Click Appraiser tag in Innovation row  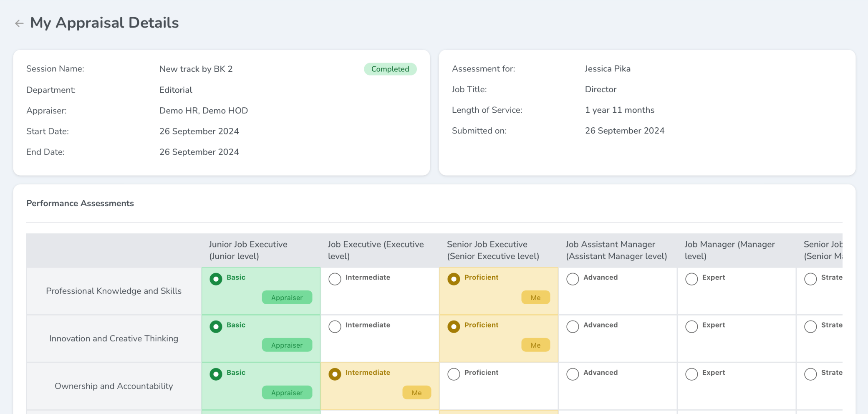[x=287, y=345]
